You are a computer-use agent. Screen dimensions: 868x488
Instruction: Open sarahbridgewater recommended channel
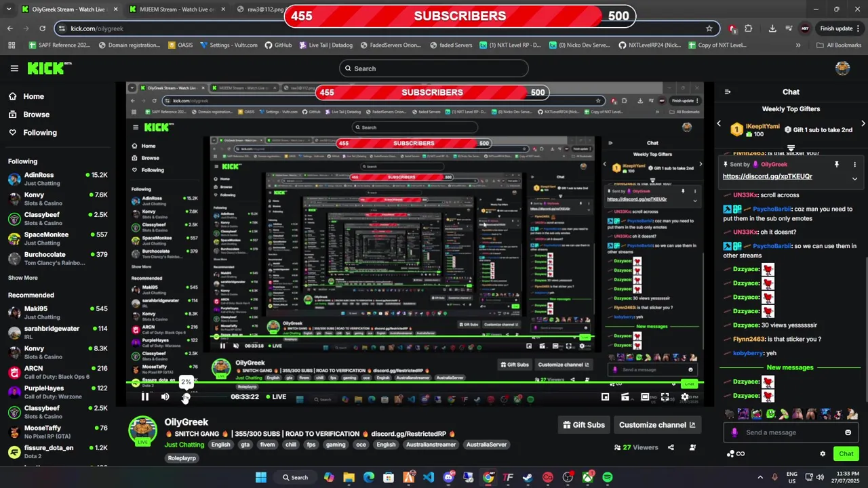click(58, 332)
